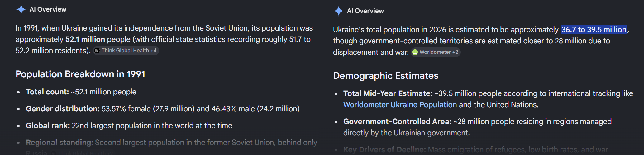Click the Demographic Estimates heading
The height and width of the screenshot is (155, 644).
click(386, 76)
